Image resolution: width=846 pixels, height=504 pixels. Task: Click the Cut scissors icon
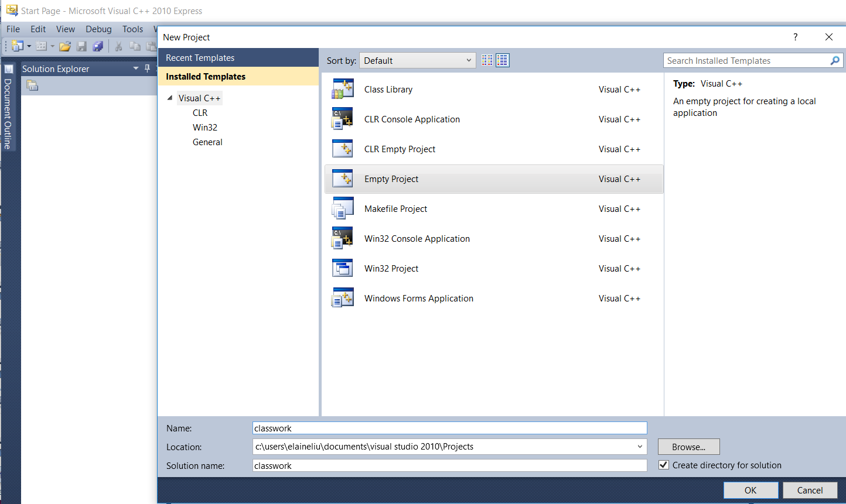118,46
